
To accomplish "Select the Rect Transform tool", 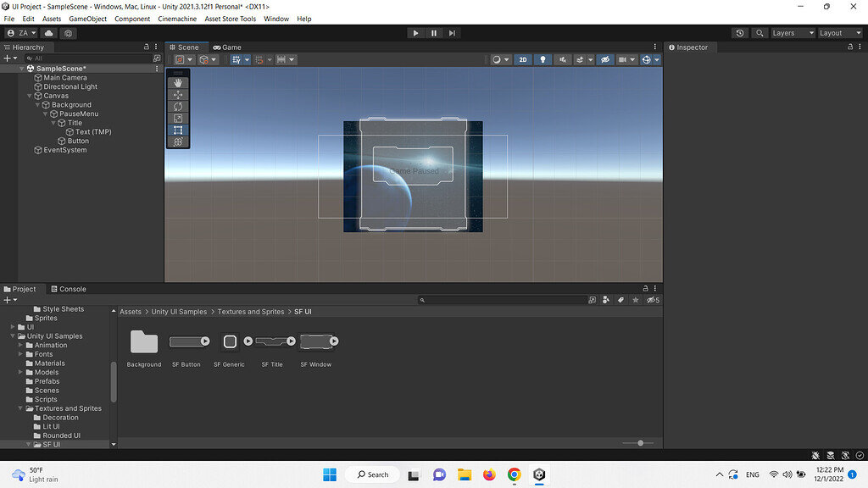I will tap(177, 130).
